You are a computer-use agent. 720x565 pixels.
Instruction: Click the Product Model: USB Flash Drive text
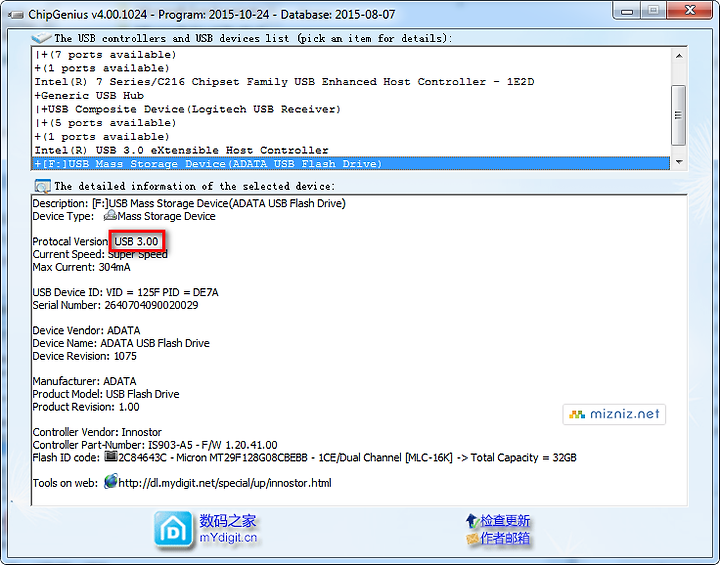[106, 394]
